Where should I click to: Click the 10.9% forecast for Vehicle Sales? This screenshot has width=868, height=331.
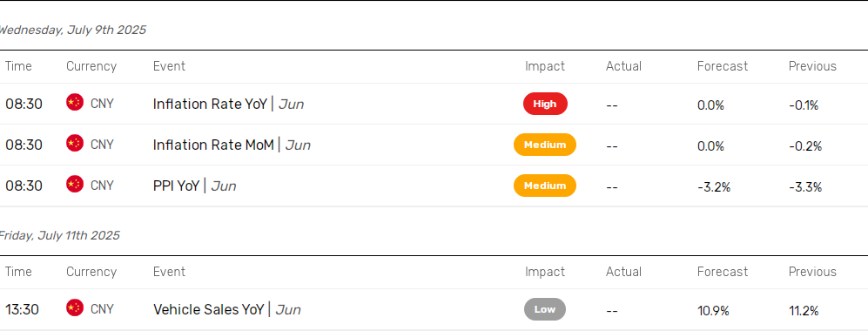[713, 311]
